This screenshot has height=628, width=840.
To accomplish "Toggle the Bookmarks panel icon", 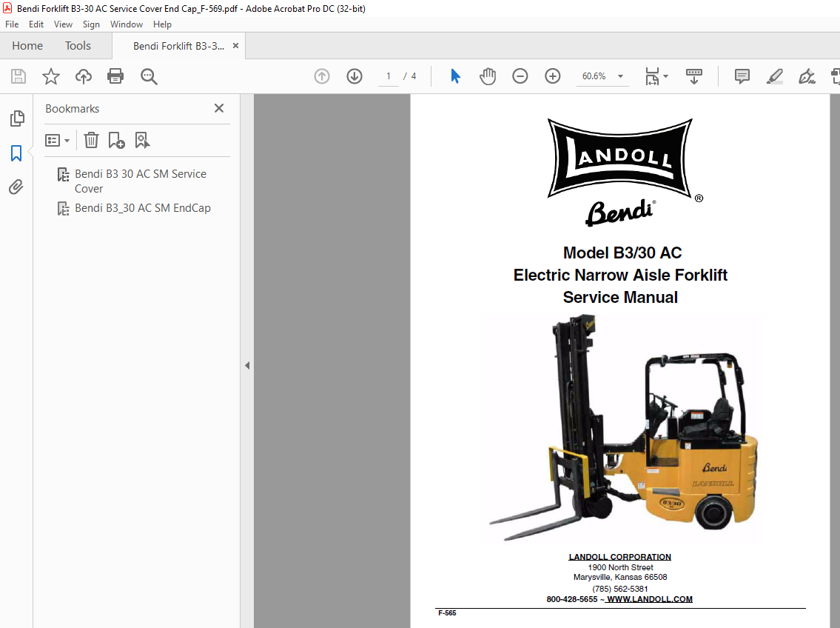I will tap(16, 153).
